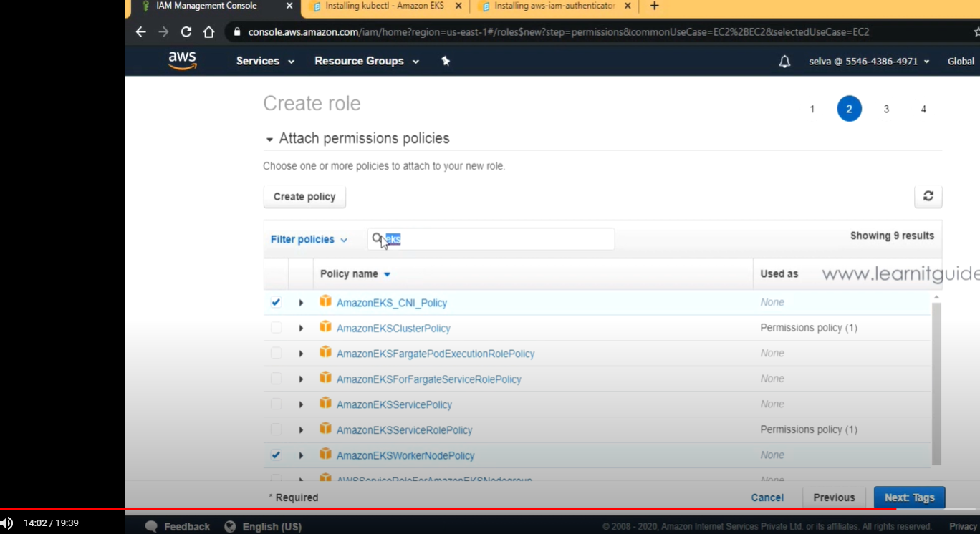Open the Services dropdown menu
This screenshot has width=980, height=534.
coord(265,61)
